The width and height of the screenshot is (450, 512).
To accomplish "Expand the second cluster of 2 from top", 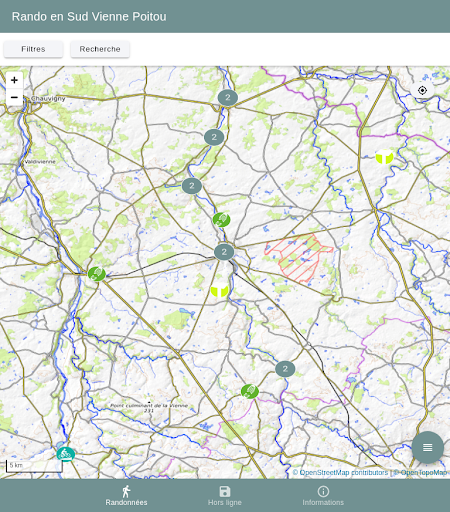I will (x=214, y=137).
